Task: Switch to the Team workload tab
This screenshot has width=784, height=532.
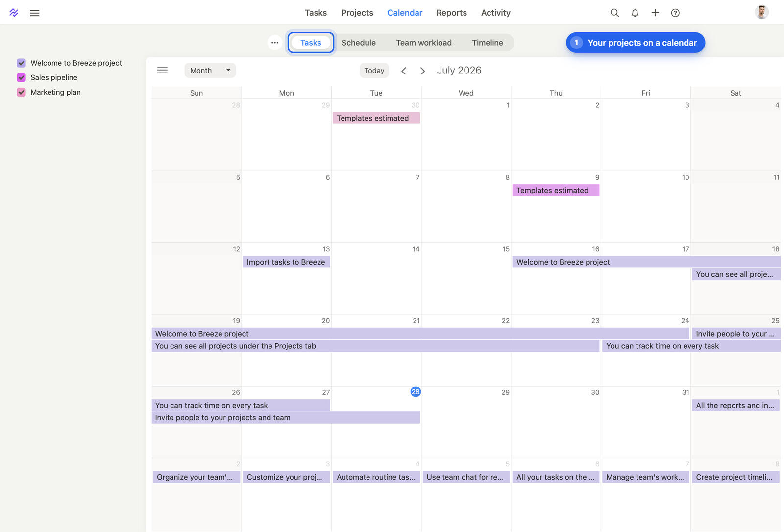Action: tap(424, 43)
